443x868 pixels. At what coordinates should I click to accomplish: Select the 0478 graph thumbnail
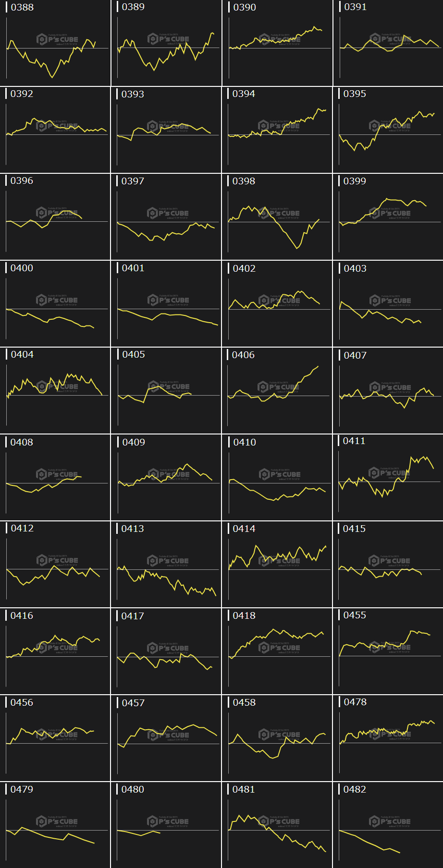coord(388,738)
